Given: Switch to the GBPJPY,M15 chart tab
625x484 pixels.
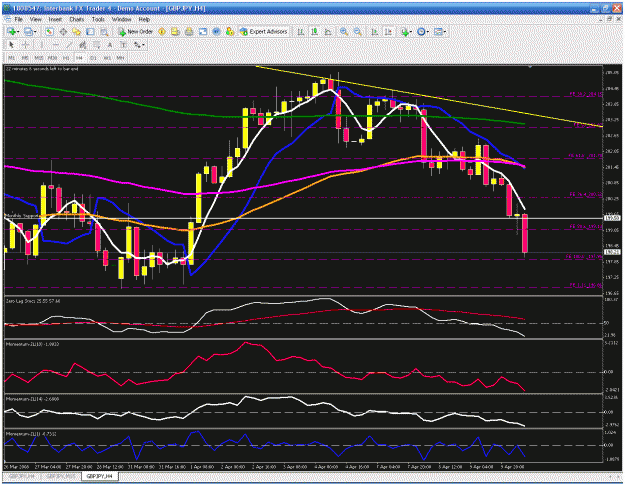Looking at the screenshot, I should [61, 476].
